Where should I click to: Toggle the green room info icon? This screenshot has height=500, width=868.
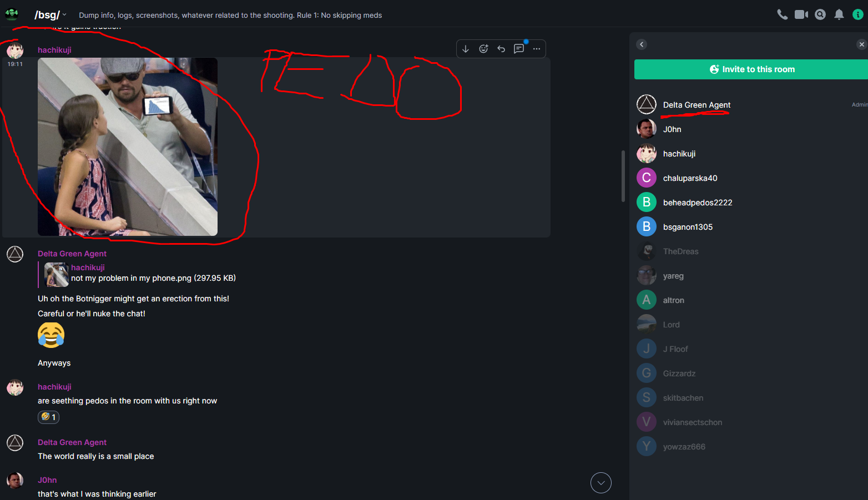click(x=858, y=15)
